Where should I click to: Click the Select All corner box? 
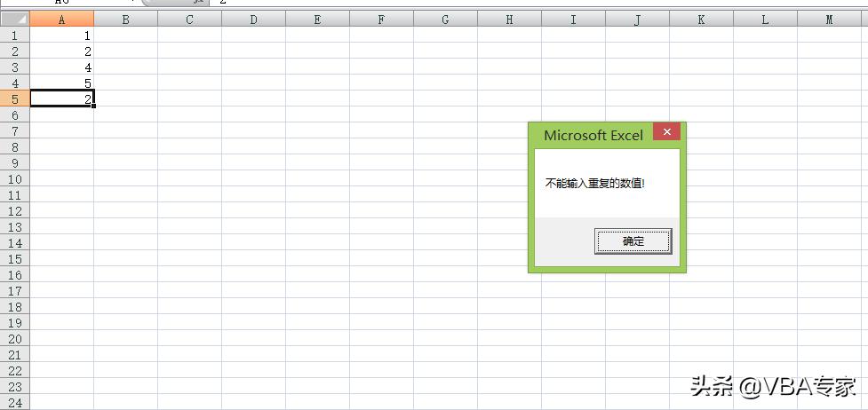pos(15,20)
